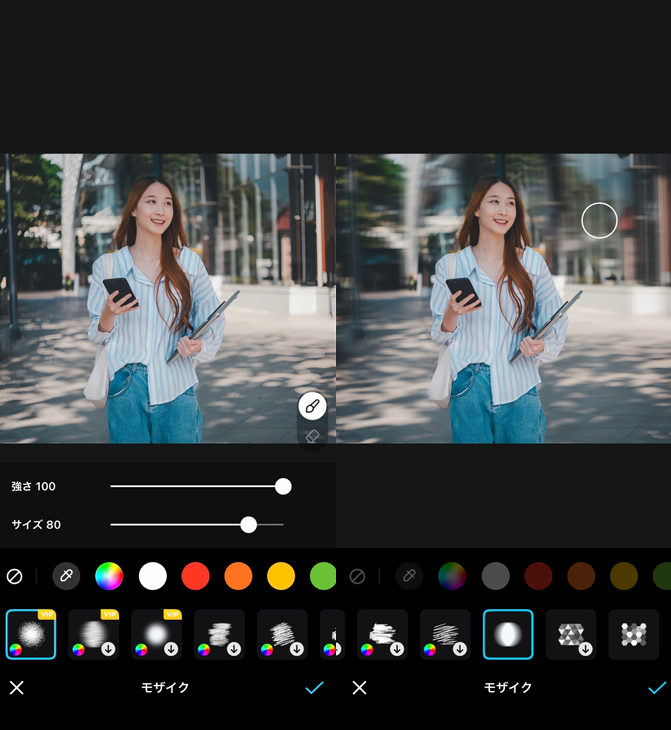
Task: Select the hexagon mosaic pattern brush
Action: coord(634,634)
